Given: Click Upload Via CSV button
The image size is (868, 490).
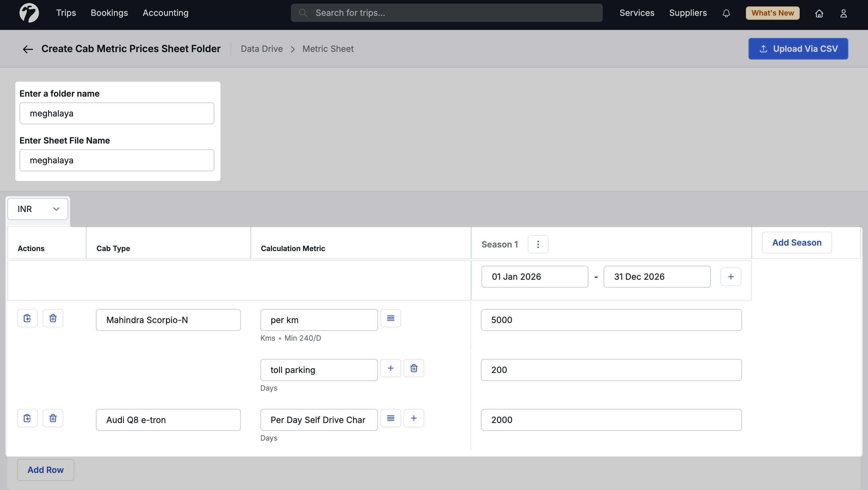Looking at the screenshot, I should click(x=798, y=49).
